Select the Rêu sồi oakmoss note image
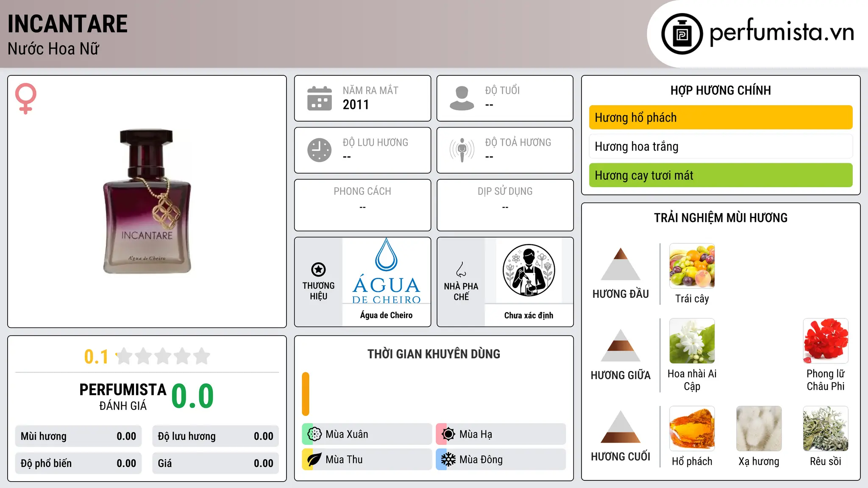 click(x=826, y=429)
